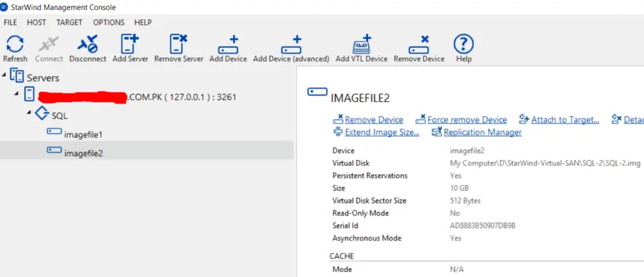The height and width of the screenshot is (277, 644).
Task: Collapse the SQL target node
Action: coord(28,113)
